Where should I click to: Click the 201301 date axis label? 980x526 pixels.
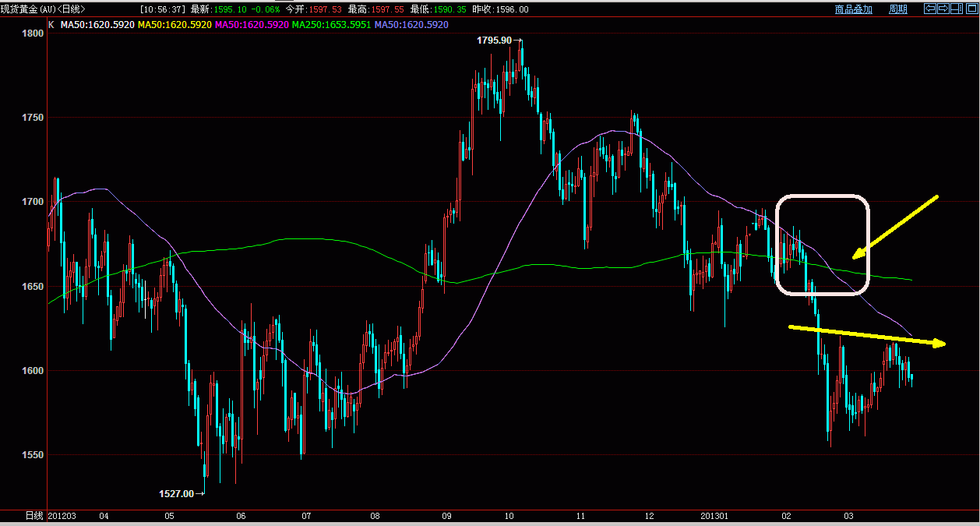[713, 516]
